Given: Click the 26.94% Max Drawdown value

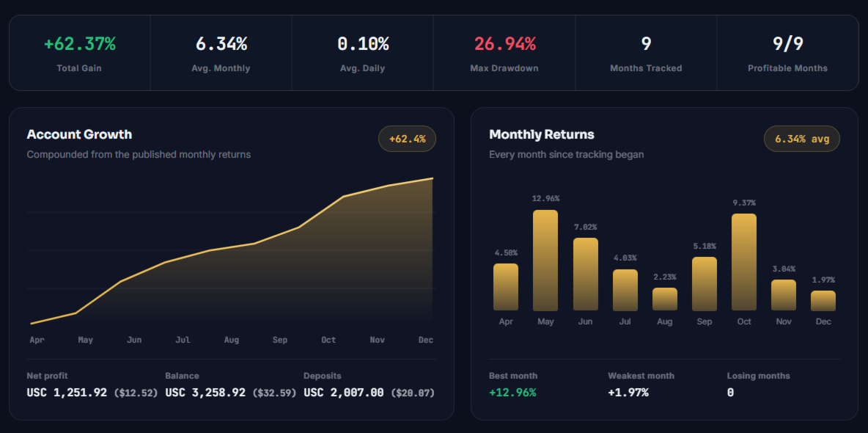Looking at the screenshot, I should coord(505,44).
